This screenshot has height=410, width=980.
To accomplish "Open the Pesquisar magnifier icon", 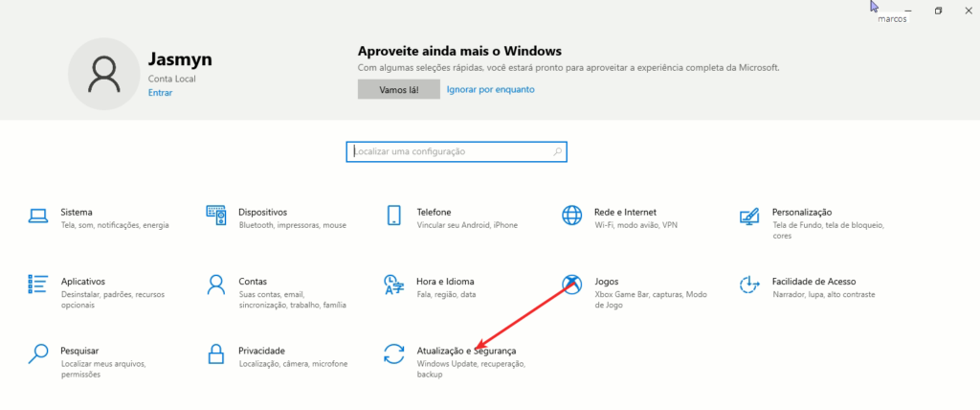I will tap(38, 353).
